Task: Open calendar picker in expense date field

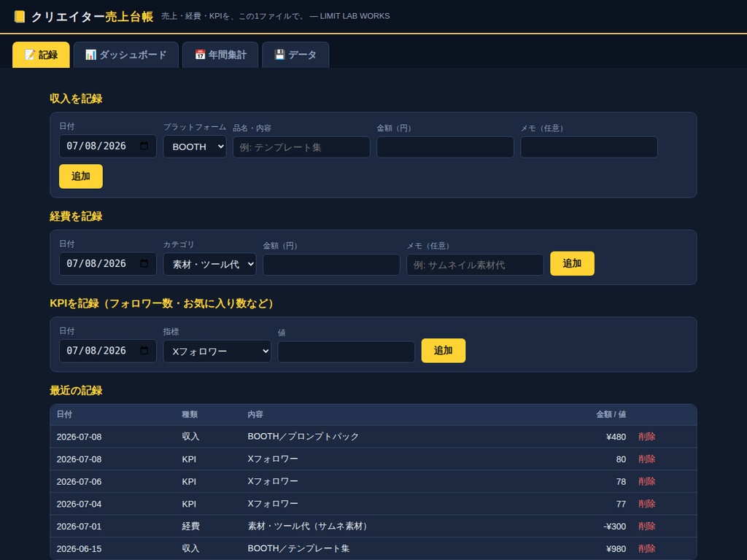Action: click(x=144, y=263)
